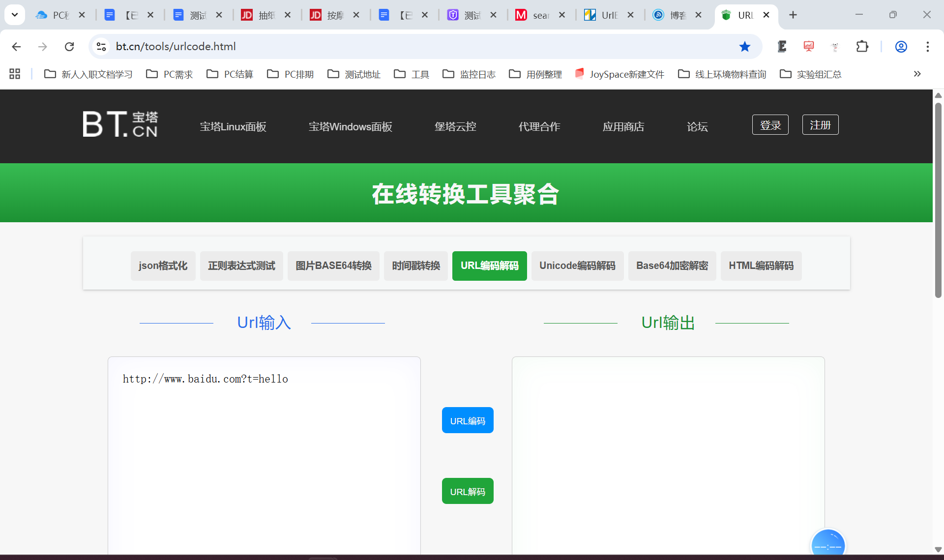Reload the page with refresh icon
Screen dimensions: 944x560
click(x=69, y=46)
